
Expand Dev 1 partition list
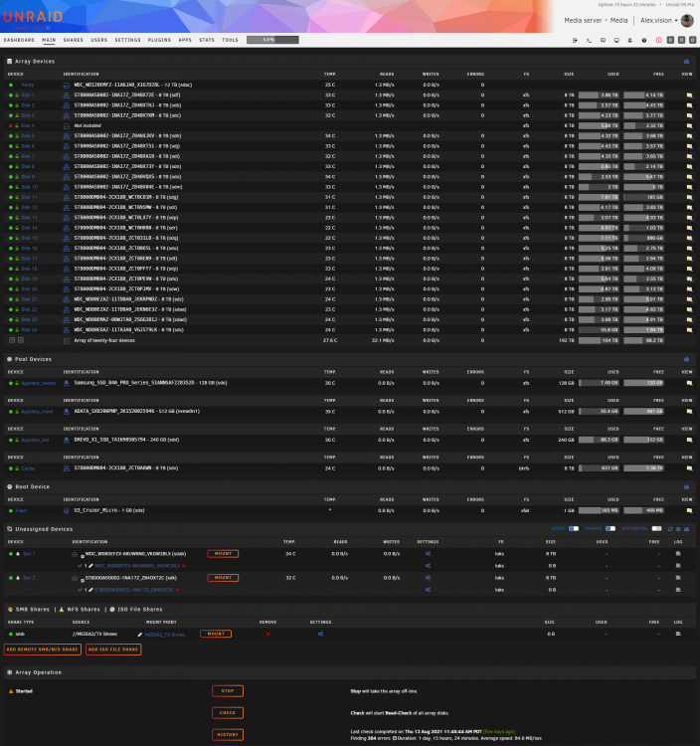click(x=82, y=556)
